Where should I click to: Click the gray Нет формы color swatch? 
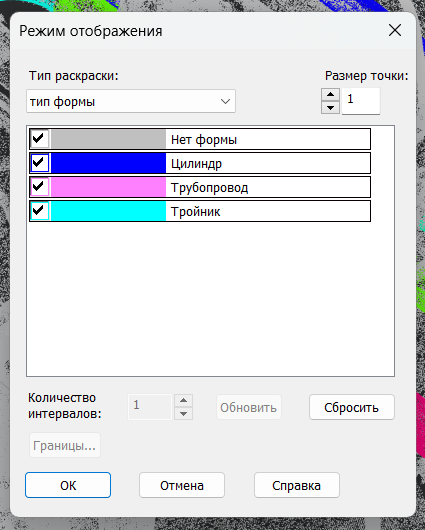108,139
